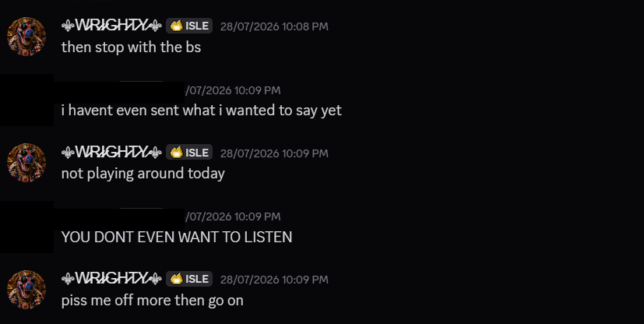Open WRIGHTY's avatar beside "then stop with the bs"
The width and height of the screenshot is (644, 324).
[x=26, y=37]
